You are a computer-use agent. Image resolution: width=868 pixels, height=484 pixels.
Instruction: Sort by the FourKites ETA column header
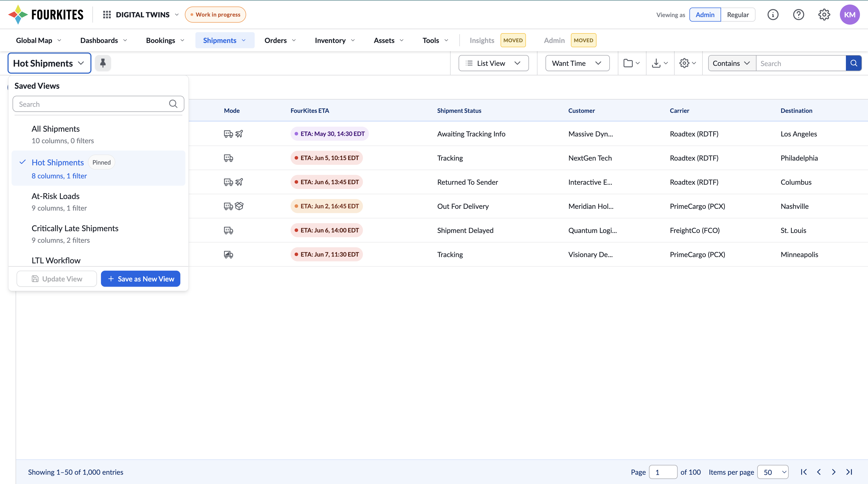click(310, 111)
